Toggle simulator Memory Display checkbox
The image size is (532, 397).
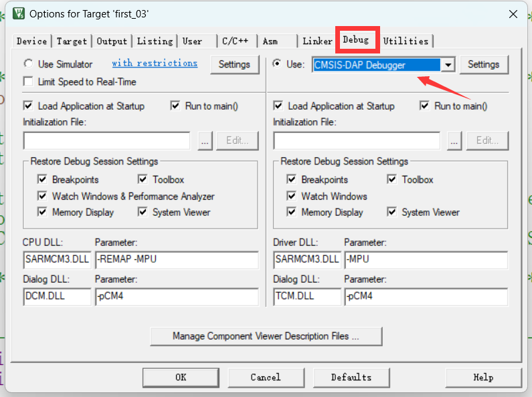coord(42,212)
